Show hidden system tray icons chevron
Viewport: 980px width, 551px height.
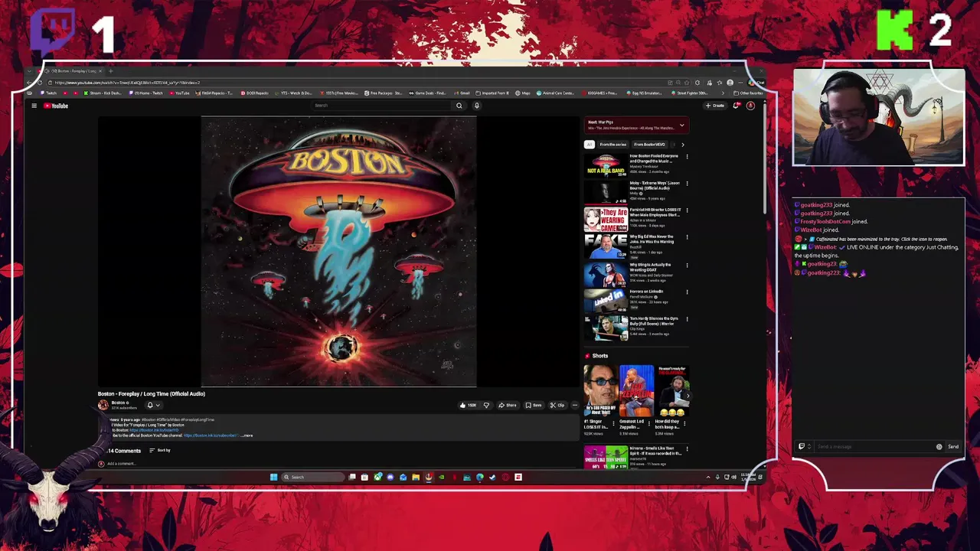pos(707,477)
